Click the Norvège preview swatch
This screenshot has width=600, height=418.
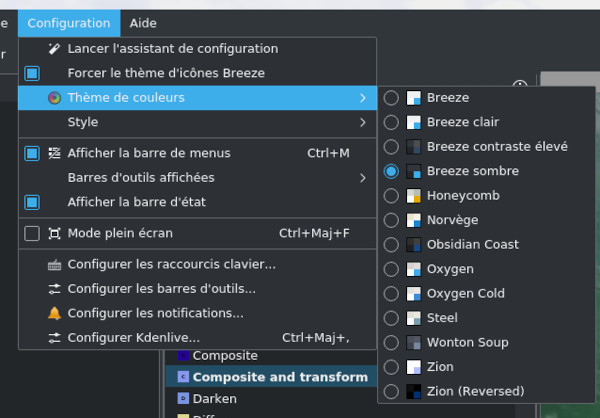[x=414, y=220]
